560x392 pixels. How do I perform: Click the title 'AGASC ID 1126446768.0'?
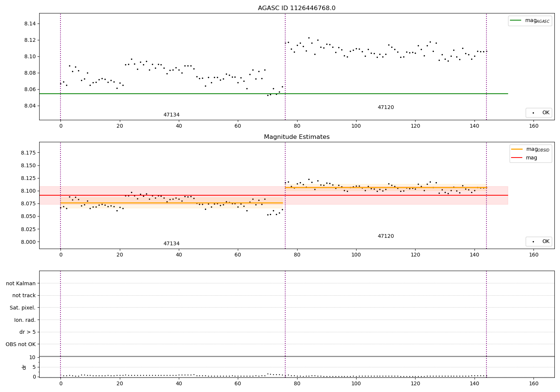point(296,8)
